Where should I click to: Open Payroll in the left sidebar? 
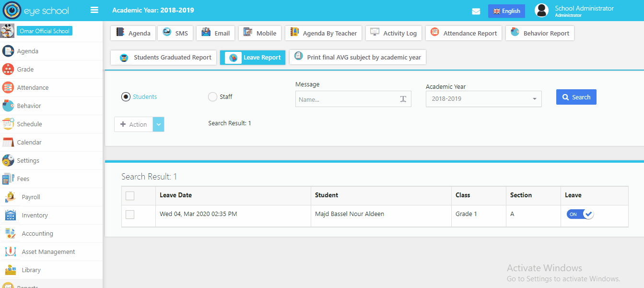[x=51, y=197]
